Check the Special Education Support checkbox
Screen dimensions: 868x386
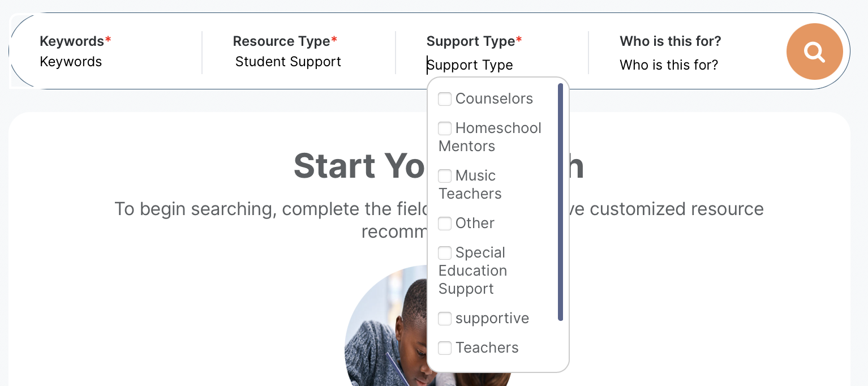pyautogui.click(x=445, y=253)
